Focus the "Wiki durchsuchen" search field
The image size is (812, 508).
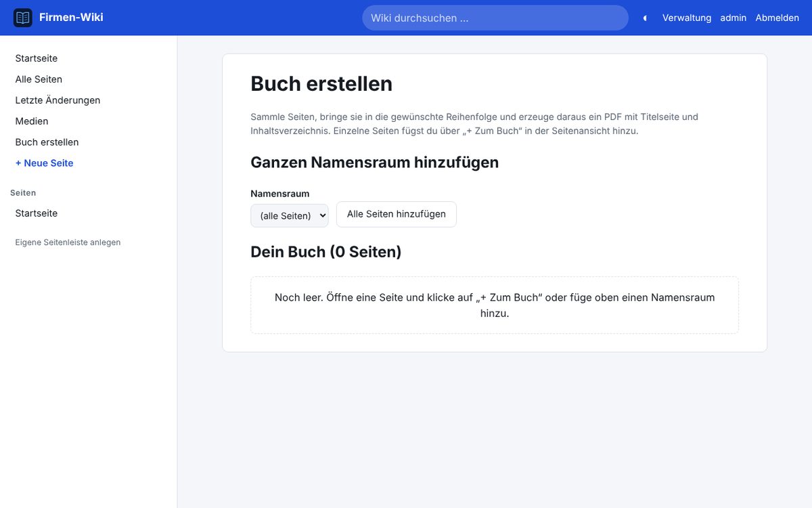(495, 18)
